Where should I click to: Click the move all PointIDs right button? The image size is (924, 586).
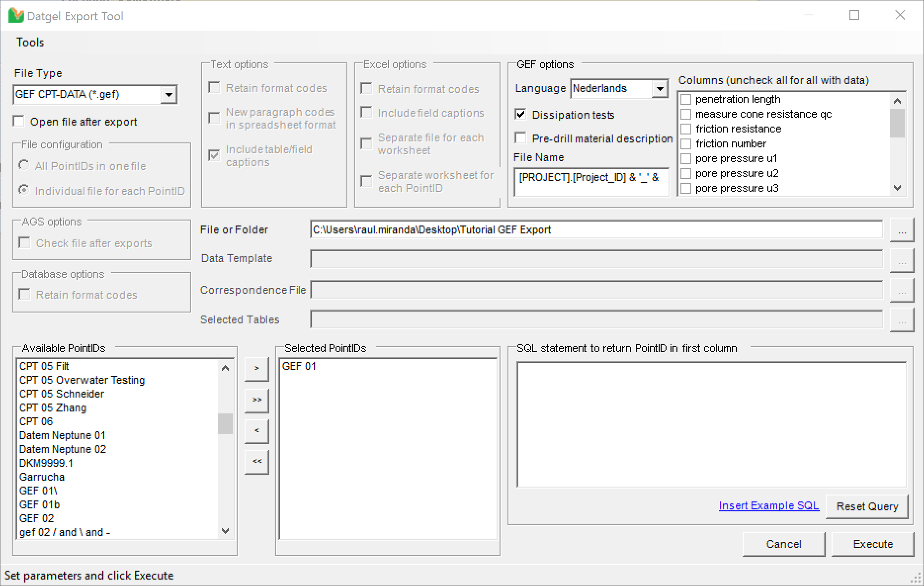tap(256, 400)
